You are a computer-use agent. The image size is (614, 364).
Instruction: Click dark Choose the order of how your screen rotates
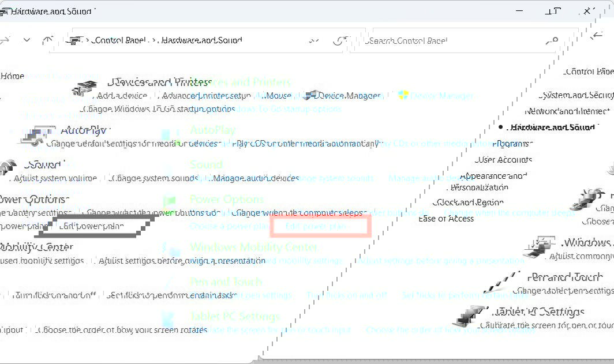122,330
